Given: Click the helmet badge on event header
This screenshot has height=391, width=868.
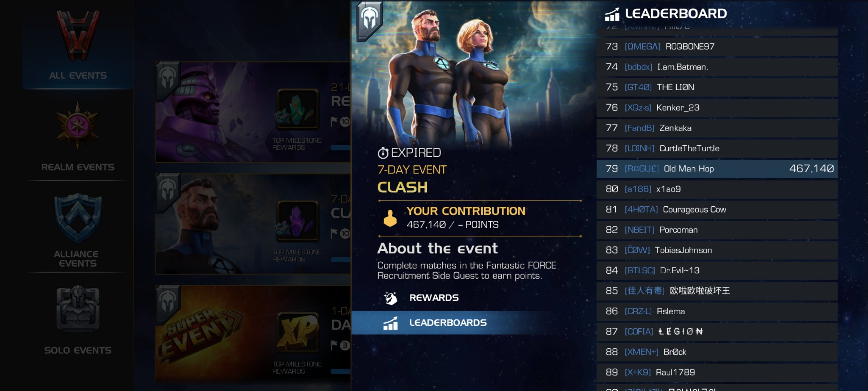Looking at the screenshot, I should coord(370,21).
